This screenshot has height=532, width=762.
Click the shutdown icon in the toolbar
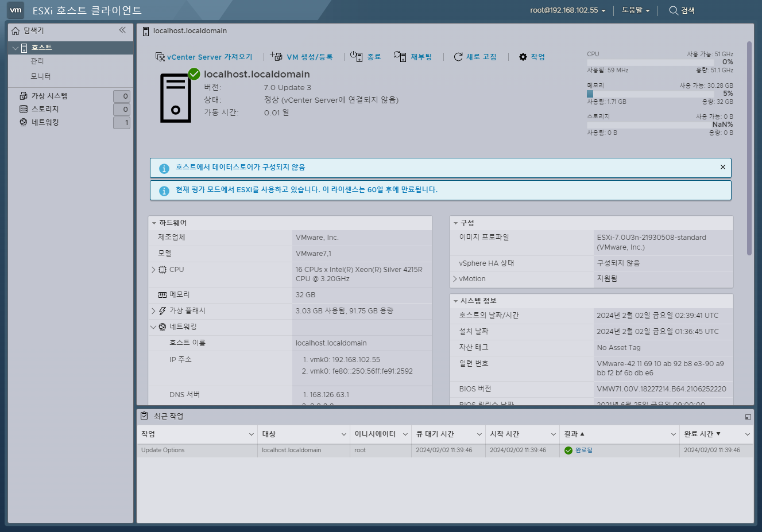[357, 56]
